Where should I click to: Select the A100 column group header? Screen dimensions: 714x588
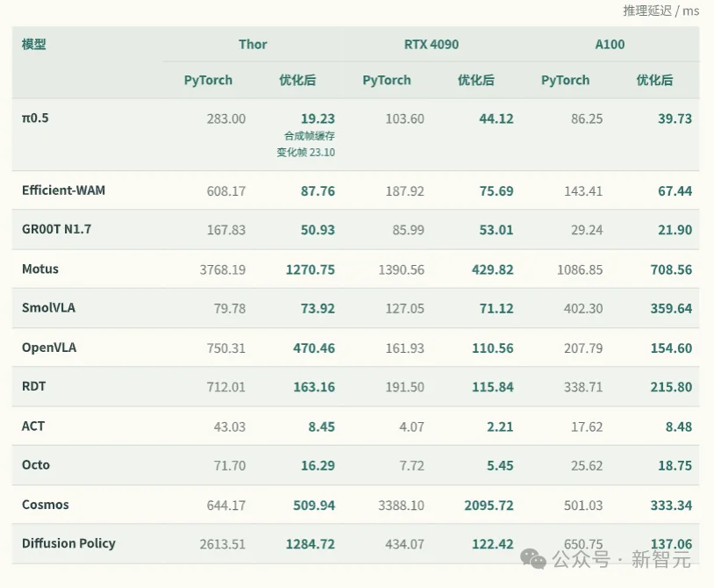[x=610, y=44]
